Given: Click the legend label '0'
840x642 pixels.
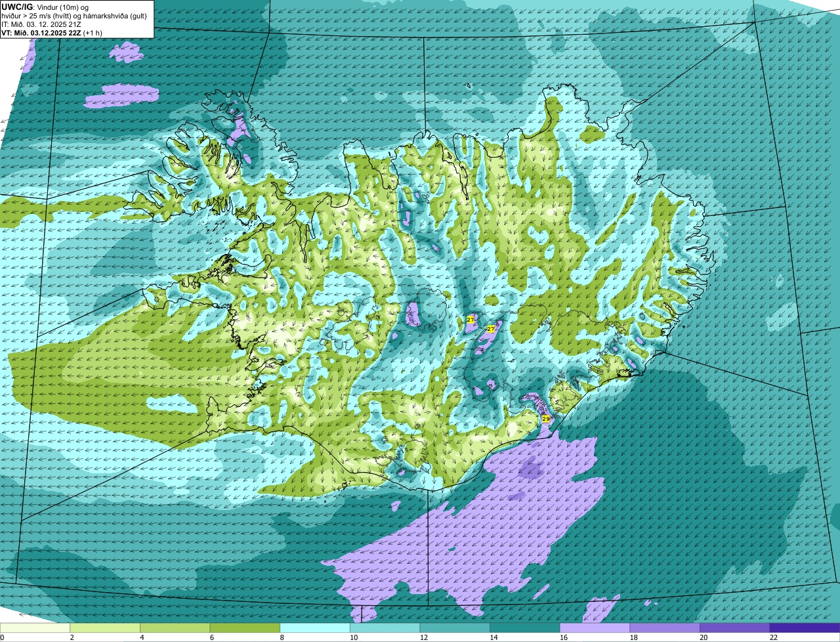Looking at the screenshot, I should point(2,637).
